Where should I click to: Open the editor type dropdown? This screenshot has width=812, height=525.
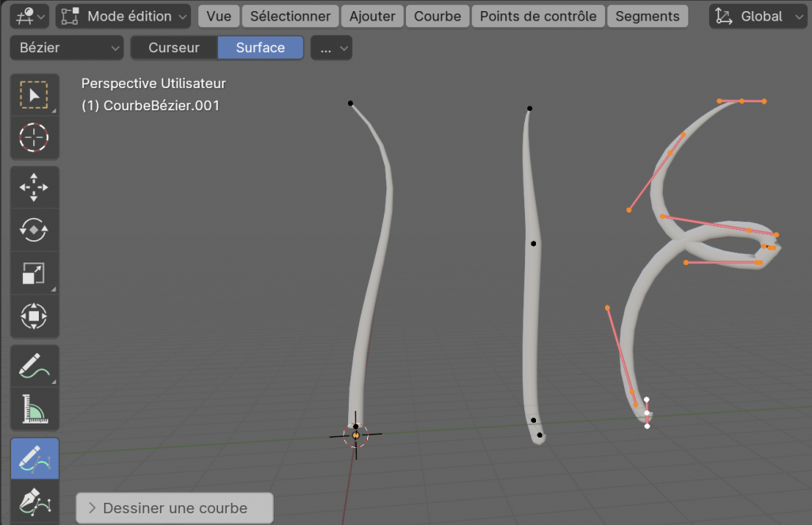[x=29, y=16]
